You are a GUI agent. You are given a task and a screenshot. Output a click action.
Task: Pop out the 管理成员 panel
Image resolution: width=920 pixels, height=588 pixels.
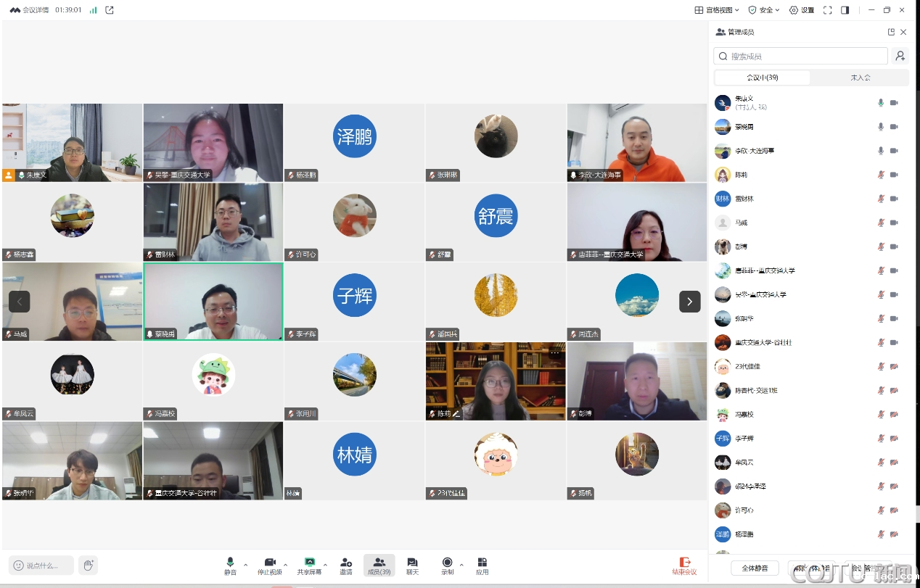[891, 32]
